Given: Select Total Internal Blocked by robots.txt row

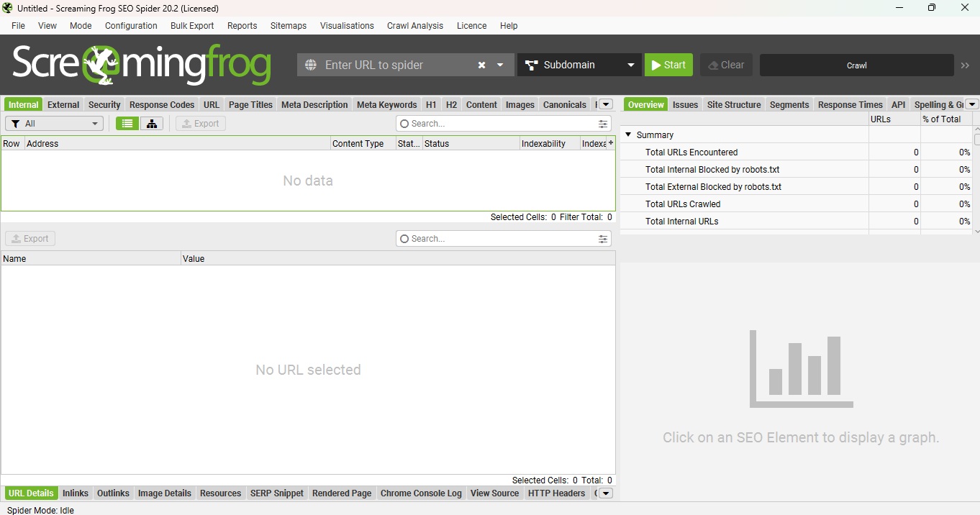Looking at the screenshot, I should [x=796, y=170].
